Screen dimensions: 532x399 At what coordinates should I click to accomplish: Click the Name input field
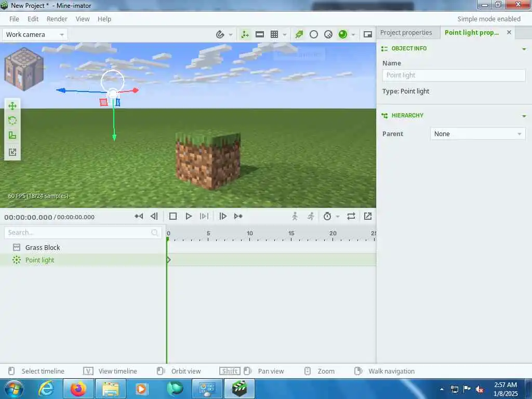(x=454, y=75)
